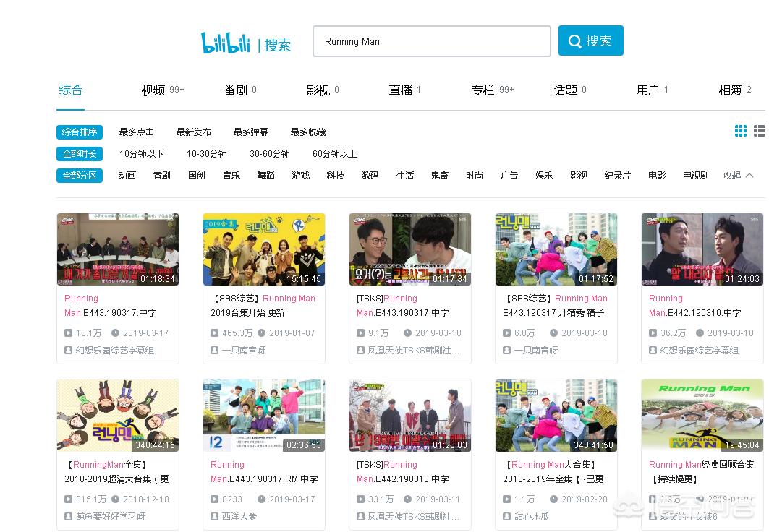Screen dimensions: 769x532
Task: Visit uploader 甜心木瓜
Action: point(532,516)
